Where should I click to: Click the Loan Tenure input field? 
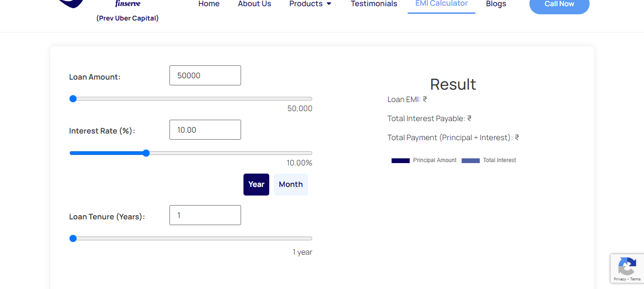[205, 215]
